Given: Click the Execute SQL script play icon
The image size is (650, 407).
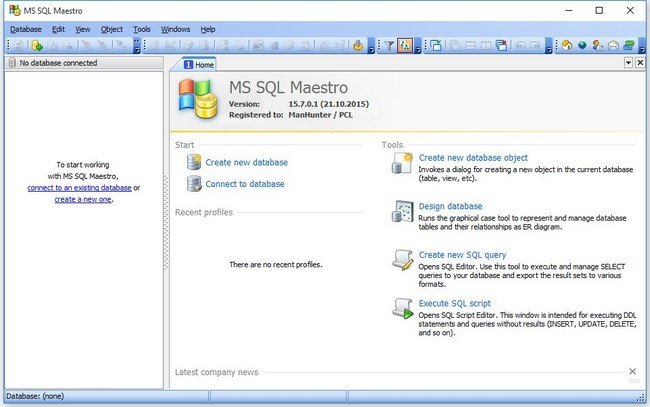Looking at the screenshot, I should tap(403, 309).
